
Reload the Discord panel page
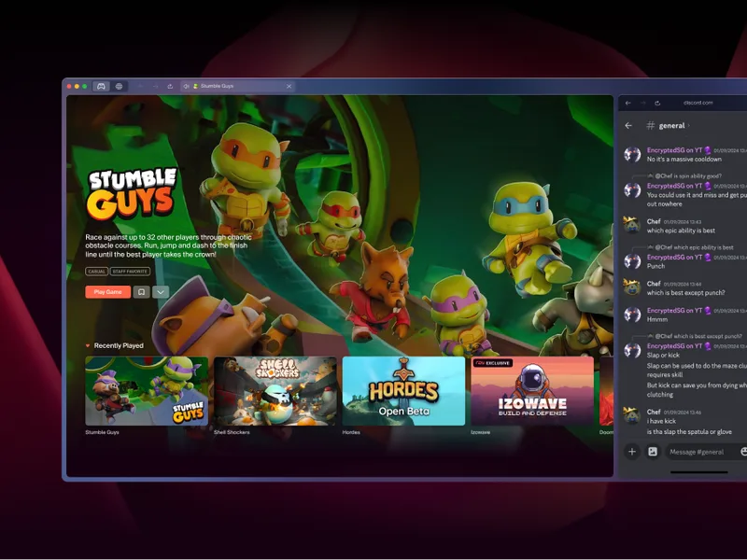657,103
